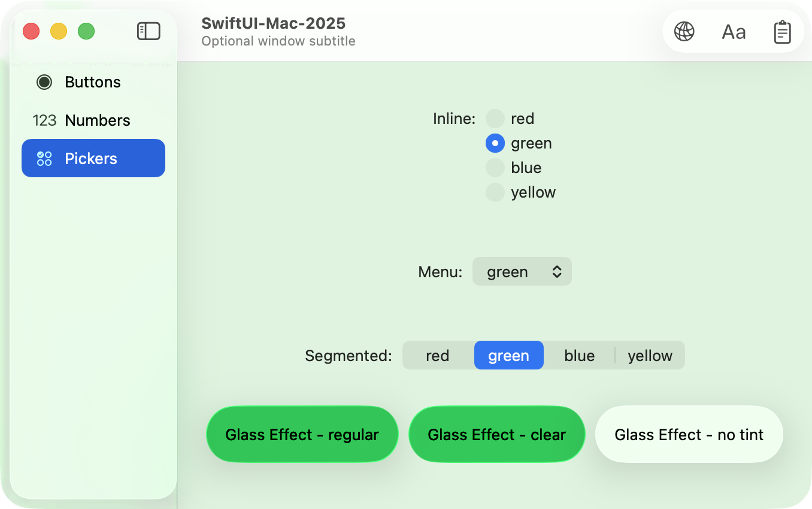812x509 pixels.
Task: Toggle the sidebar visibility icon
Action: (x=149, y=31)
